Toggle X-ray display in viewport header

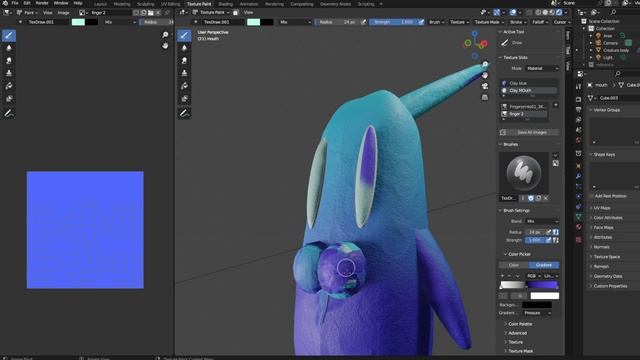pyautogui.click(x=529, y=13)
